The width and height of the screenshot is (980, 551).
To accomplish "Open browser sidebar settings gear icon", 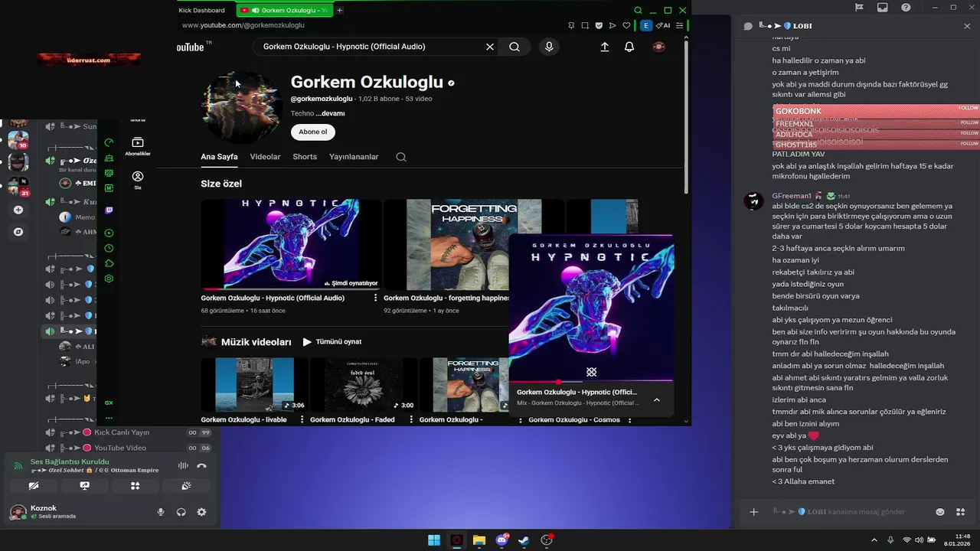I will (109, 279).
